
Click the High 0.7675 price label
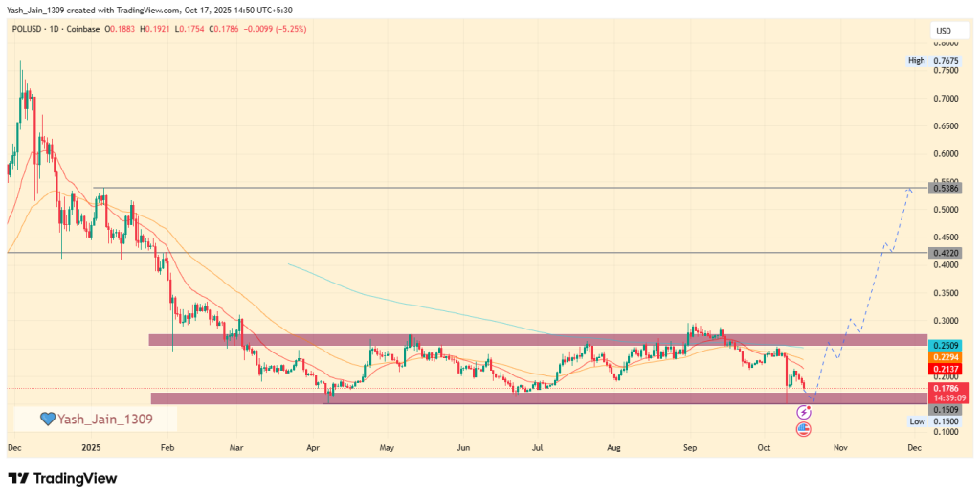(932, 60)
